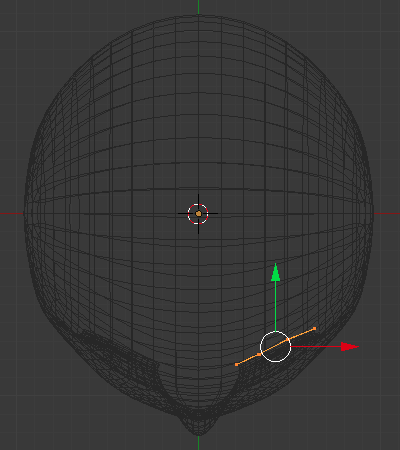Screen dimensions: 400x450
Task: Select the upper-right orange handle endpoint
Action: point(314,329)
